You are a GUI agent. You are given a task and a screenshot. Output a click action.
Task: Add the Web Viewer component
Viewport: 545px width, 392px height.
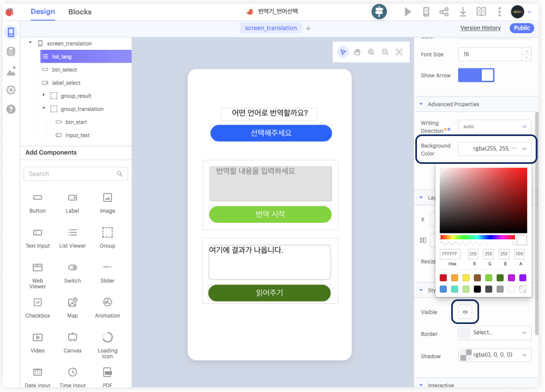click(38, 276)
